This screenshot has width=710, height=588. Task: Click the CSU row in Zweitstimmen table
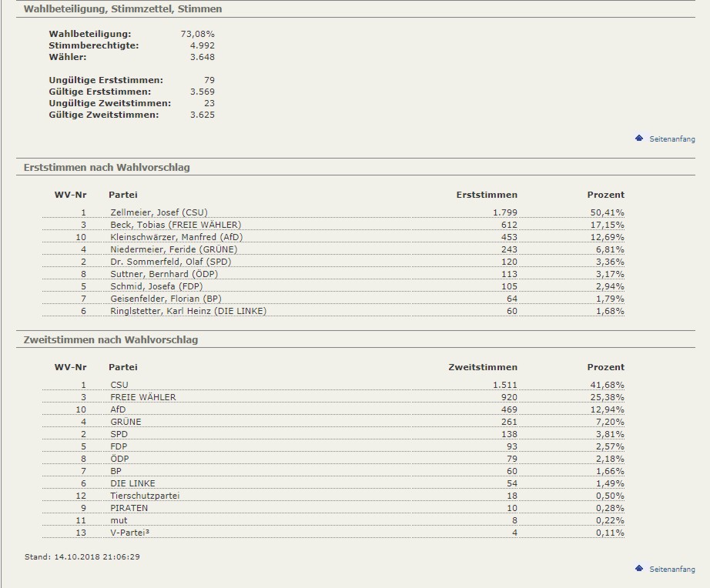click(x=333, y=385)
